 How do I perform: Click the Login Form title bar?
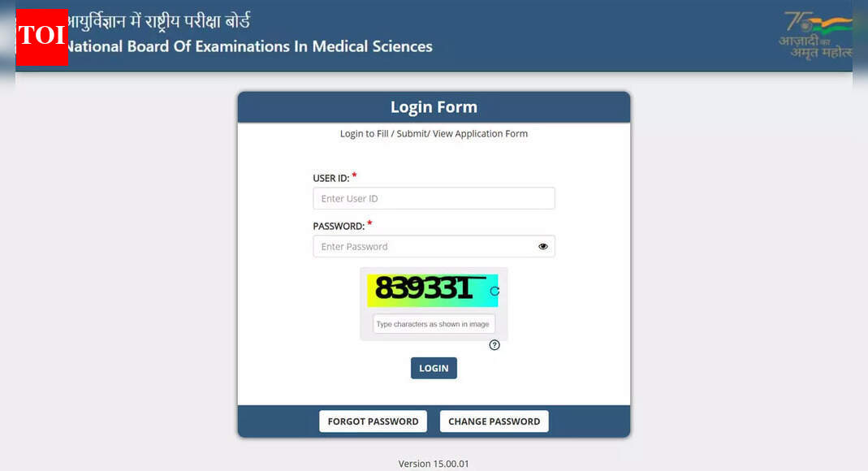click(x=434, y=106)
